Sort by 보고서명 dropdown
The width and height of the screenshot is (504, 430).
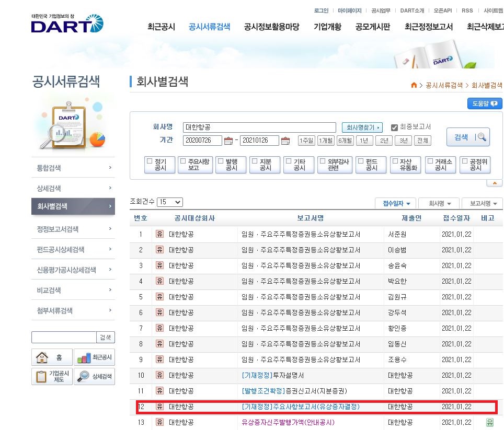click(482, 203)
